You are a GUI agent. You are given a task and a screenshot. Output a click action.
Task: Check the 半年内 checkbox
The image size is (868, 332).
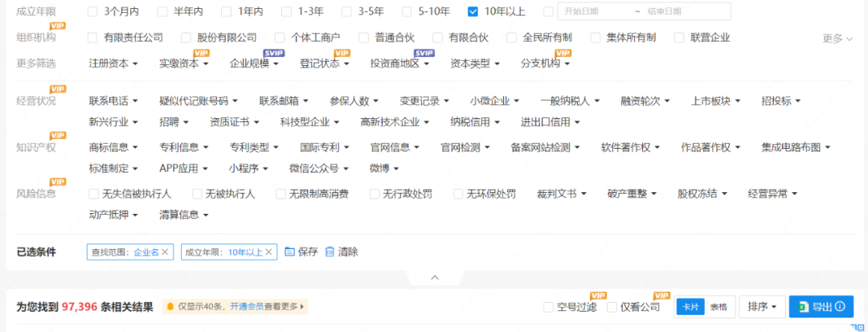(x=162, y=11)
